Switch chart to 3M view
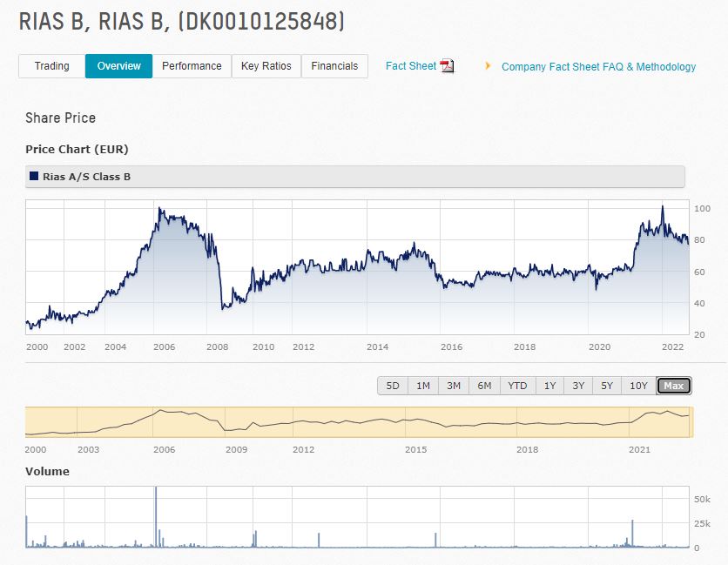The width and height of the screenshot is (728, 565). (x=454, y=385)
